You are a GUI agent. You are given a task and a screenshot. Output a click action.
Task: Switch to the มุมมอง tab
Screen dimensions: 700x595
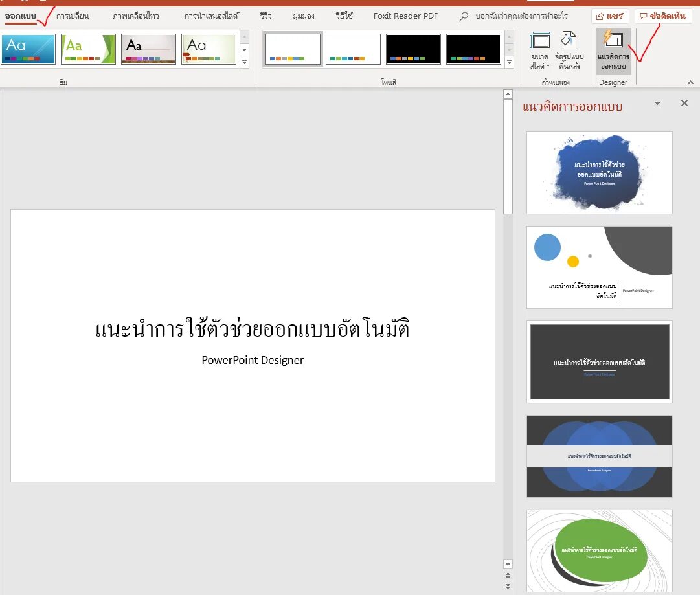coord(304,16)
